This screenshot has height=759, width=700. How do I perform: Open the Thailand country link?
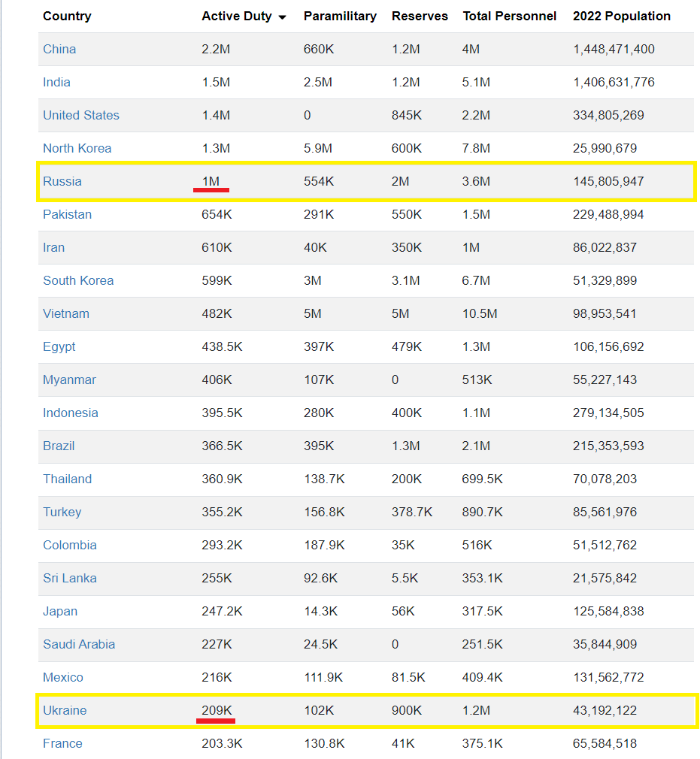[67, 479]
